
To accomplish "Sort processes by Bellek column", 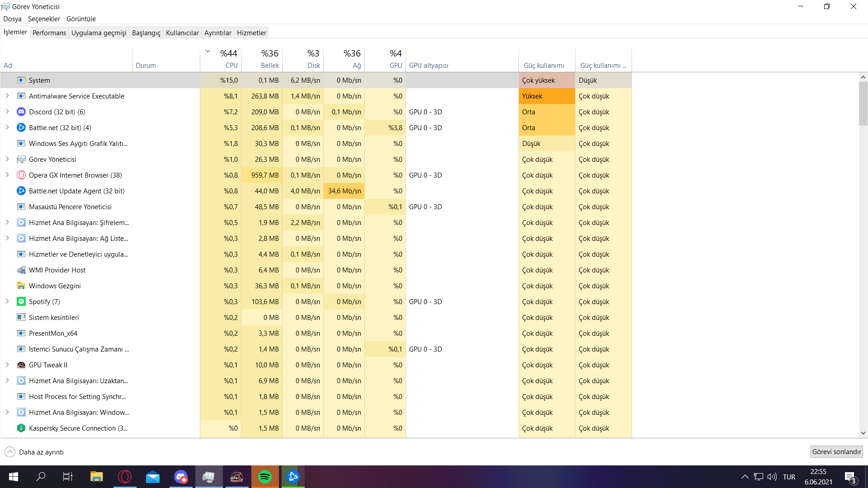I will 269,65.
